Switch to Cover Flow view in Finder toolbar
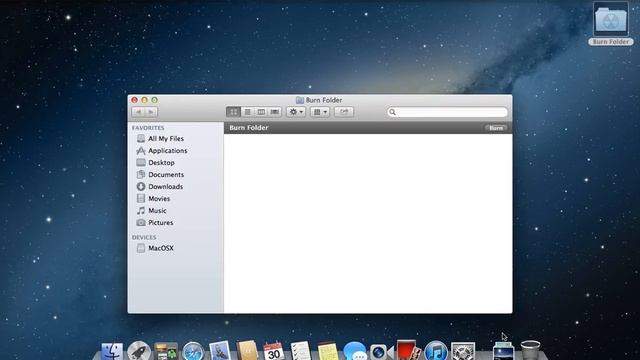The image size is (640, 360). (275, 112)
